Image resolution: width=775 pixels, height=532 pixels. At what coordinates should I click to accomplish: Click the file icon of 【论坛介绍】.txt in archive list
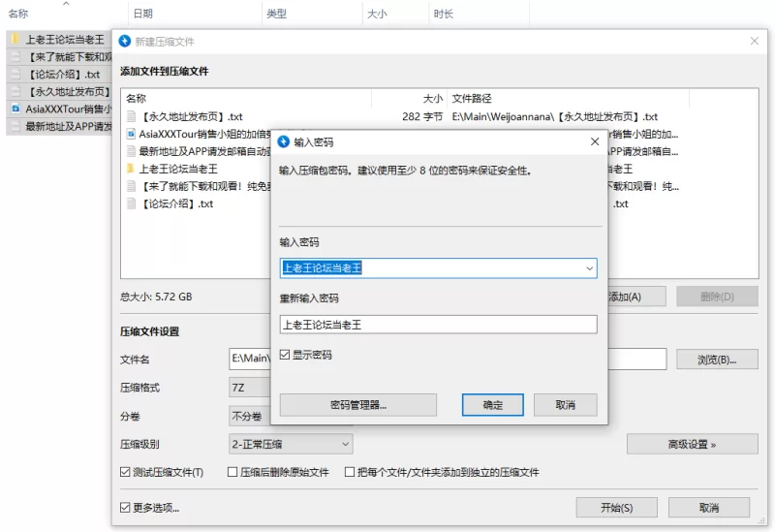tap(131, 203)
